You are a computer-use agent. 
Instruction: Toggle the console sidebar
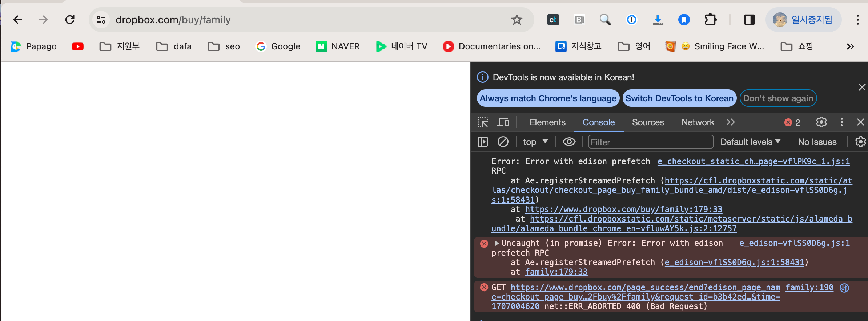(x=483, y=142)
